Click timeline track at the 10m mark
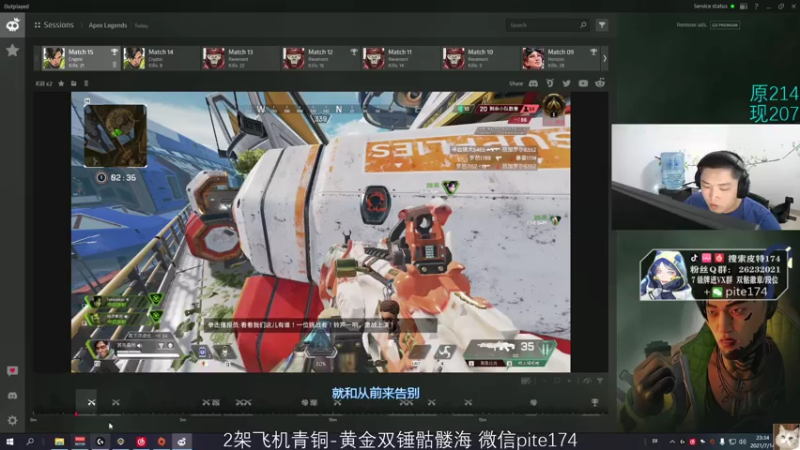800x450 pixels. (x=332, y=414)
